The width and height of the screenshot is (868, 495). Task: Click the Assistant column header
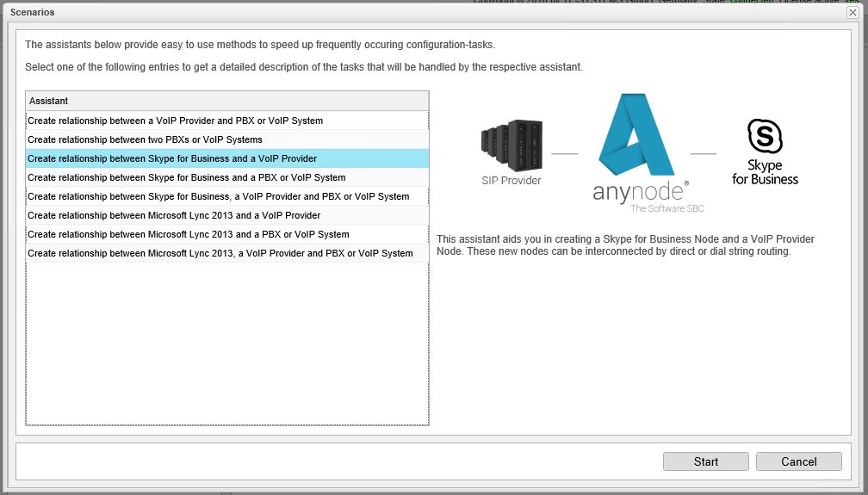tap(227, 101)
